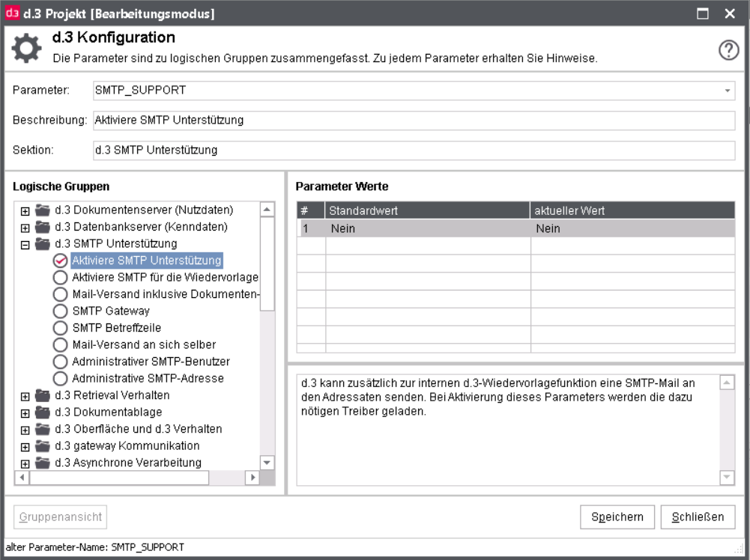
Task: Click folder icon of d.3 Datenbankserver (Kenndaten)
Action: coord(43,227)
